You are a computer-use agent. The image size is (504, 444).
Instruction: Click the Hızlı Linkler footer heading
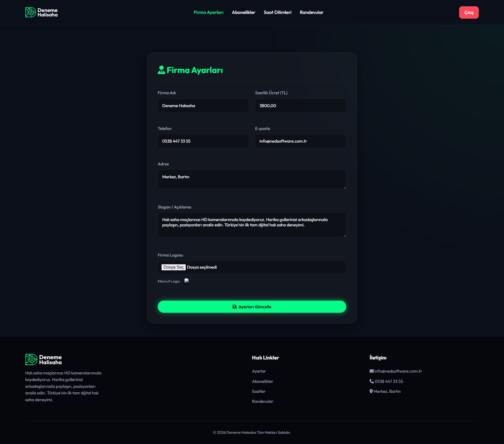(265, 358)
